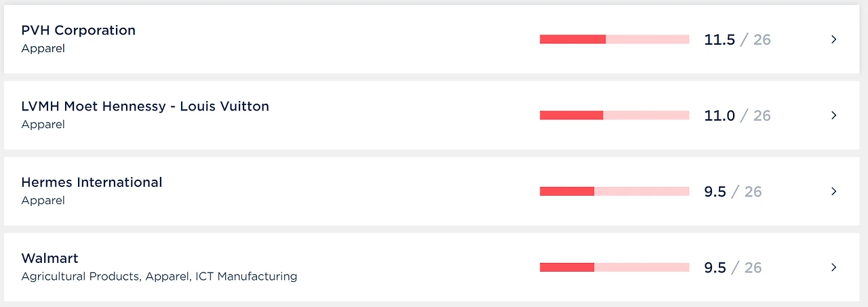Open LVMH Moet Hennessy - Louis Vuitton title

click(145, 106)
